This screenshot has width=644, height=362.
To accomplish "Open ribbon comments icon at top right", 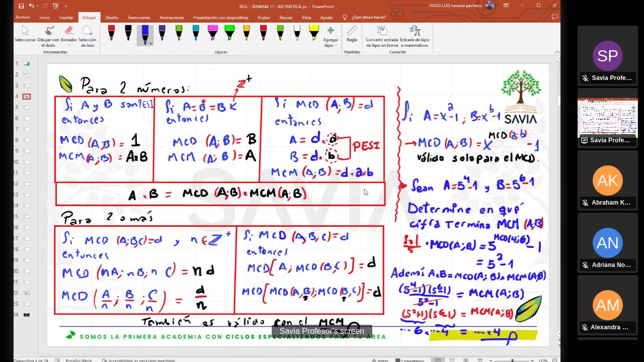I will [554, 17].
